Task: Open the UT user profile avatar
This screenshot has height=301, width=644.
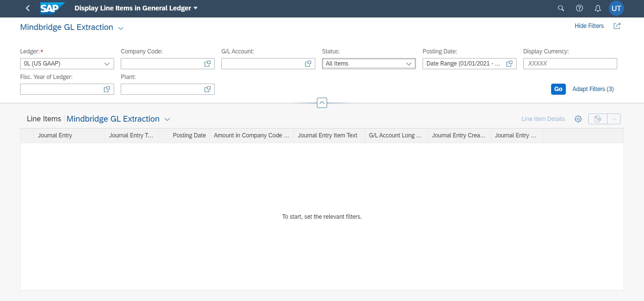Action: 616,8
